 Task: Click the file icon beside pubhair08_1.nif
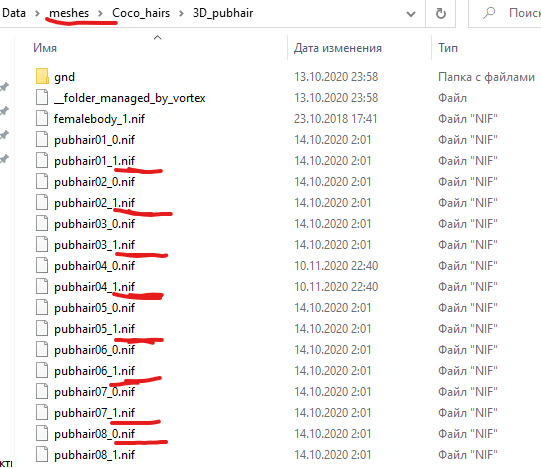[42, 455]
